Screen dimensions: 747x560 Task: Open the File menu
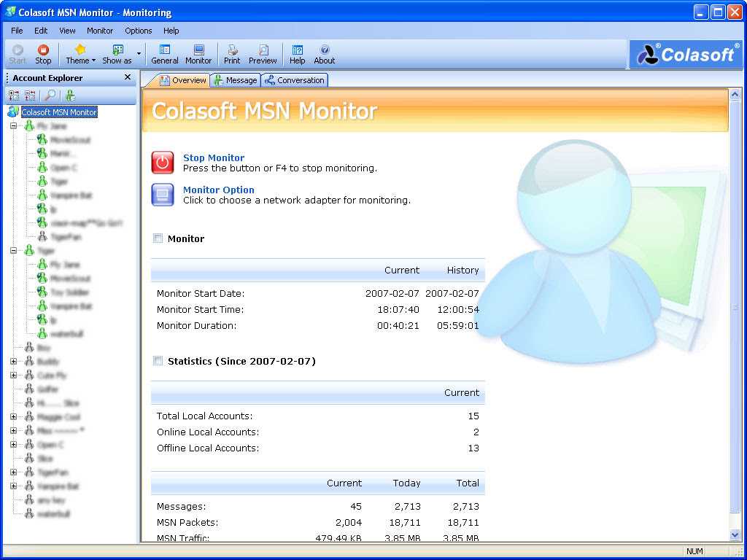[17, 31]
